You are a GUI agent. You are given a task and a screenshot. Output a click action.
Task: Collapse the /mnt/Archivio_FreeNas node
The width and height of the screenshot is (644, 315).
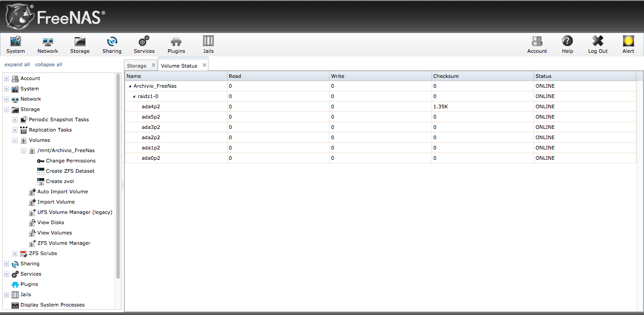[23, 150]
